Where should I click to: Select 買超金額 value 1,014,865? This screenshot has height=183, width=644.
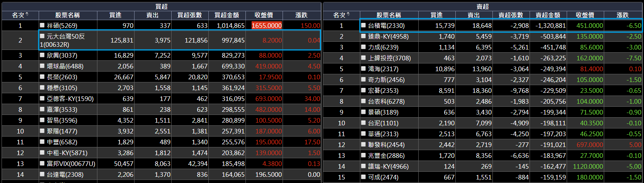231,26
